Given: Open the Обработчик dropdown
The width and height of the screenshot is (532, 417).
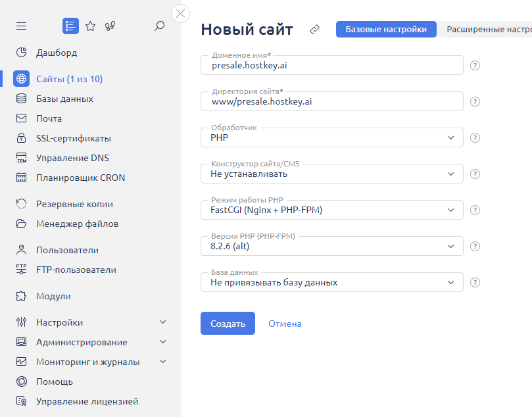Looking at the screenshot, I should [x=332, y=137].
